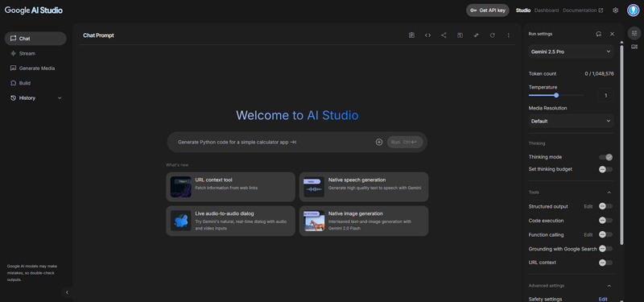Reset run settings to default icon
Image resolution: width=644 pixels, height=302 pixels.
click(599, 34)
